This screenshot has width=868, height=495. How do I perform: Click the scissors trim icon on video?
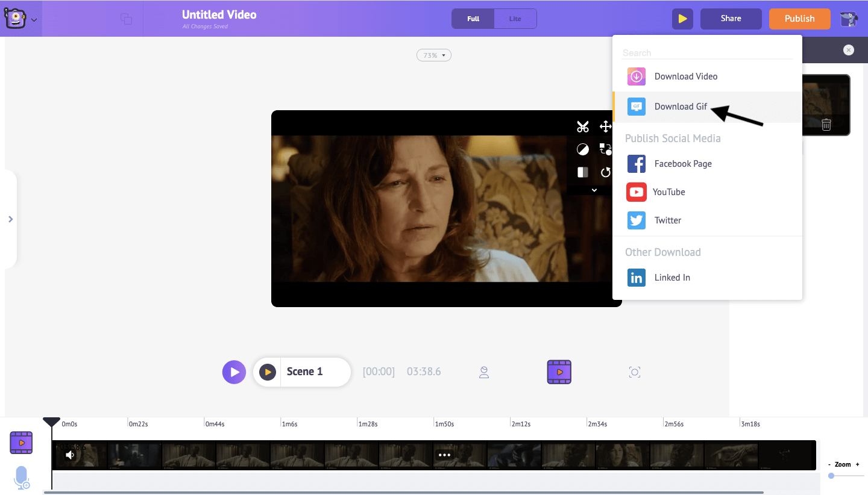(x=582, y=126)
